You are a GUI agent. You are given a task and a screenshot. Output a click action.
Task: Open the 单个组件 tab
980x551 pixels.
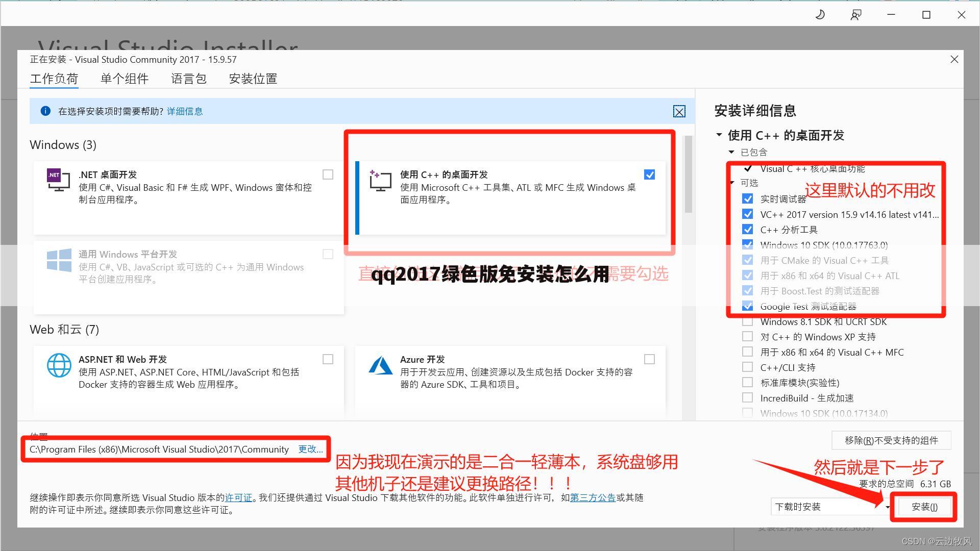click(x=125, y=79)
